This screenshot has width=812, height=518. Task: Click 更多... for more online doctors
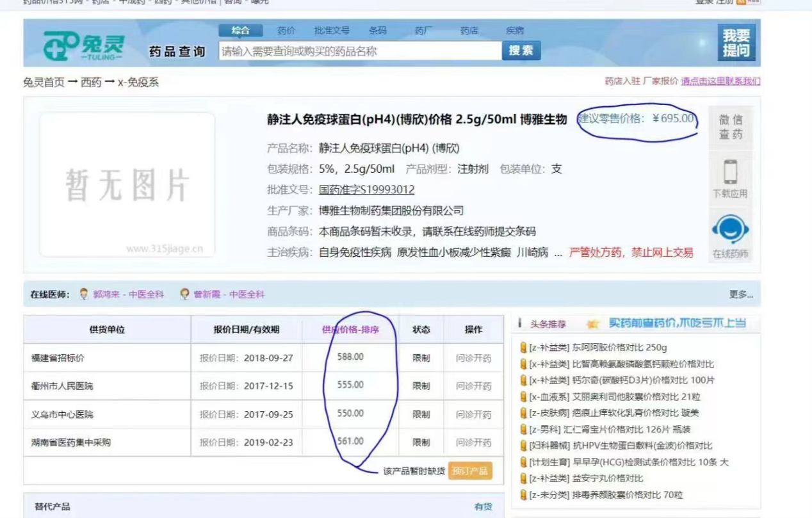(741, 295)
